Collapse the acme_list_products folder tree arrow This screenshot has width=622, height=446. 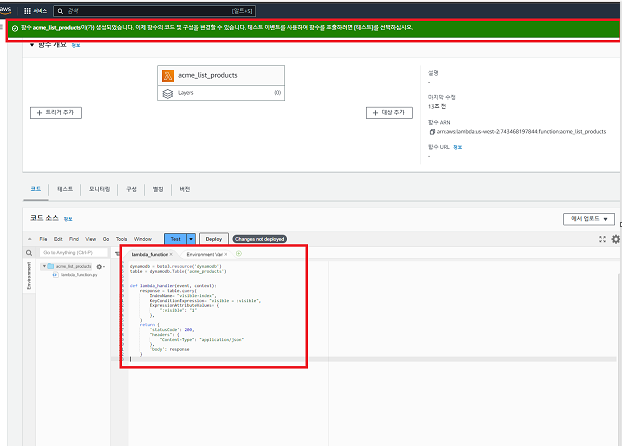pyautogui.click(x=44, y=266)
